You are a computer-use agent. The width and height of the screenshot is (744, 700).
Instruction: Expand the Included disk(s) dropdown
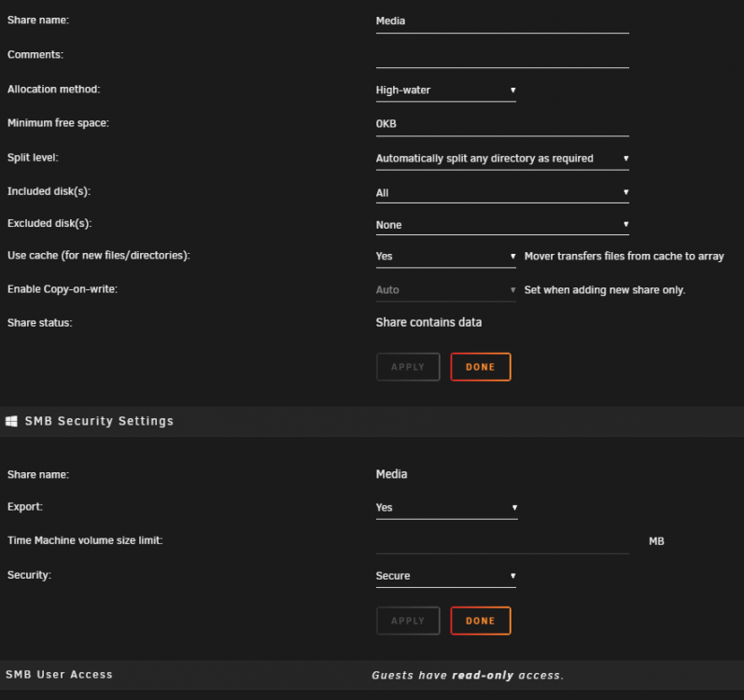(x=502, y=192)
